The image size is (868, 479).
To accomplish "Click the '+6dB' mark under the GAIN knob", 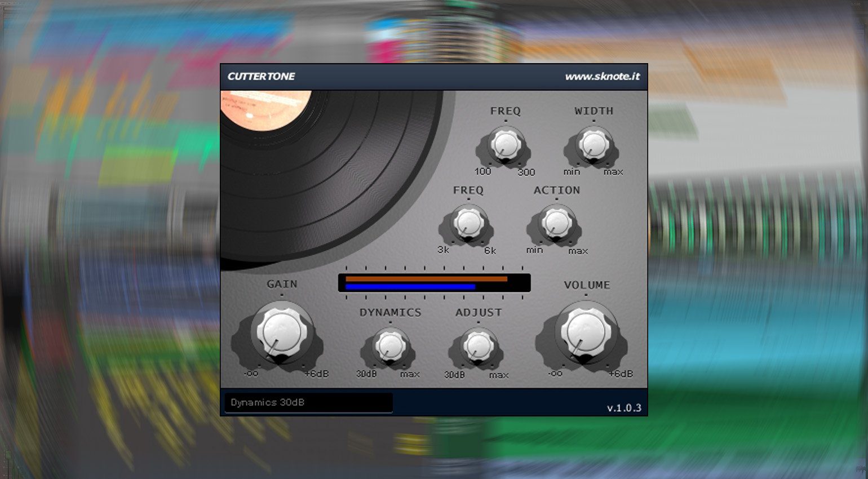I will click(316, 374).
